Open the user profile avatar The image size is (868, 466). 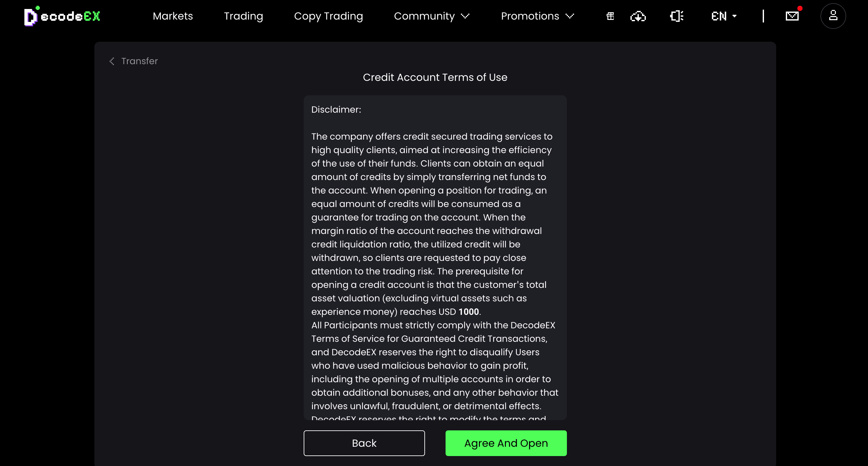point(833,16)
